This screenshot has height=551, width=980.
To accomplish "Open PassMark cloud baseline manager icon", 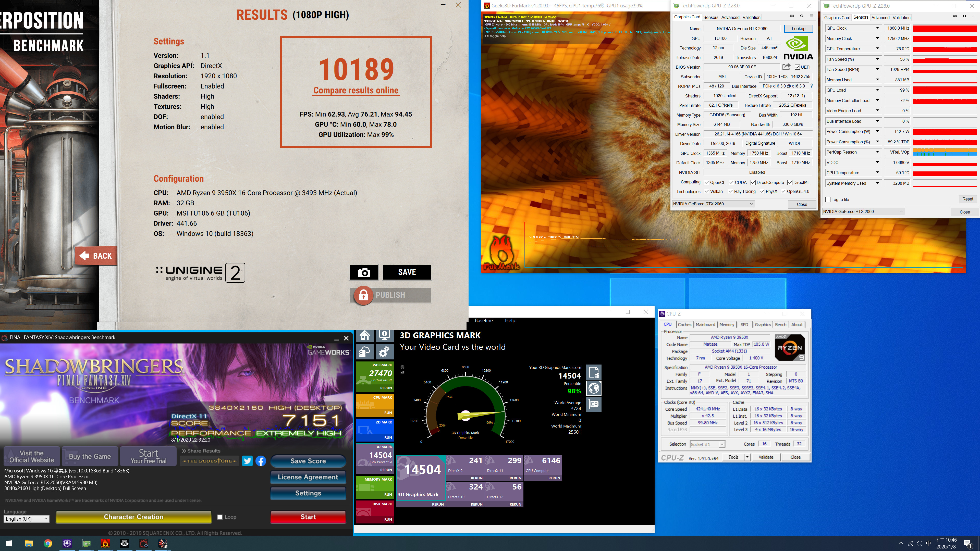I will point(365,352).
